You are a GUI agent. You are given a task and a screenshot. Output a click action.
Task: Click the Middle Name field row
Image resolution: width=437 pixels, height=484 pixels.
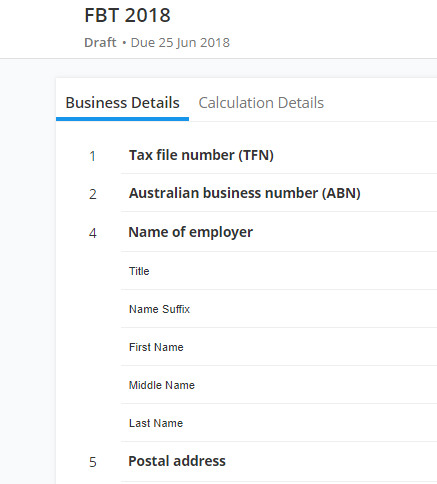[279, 385]
